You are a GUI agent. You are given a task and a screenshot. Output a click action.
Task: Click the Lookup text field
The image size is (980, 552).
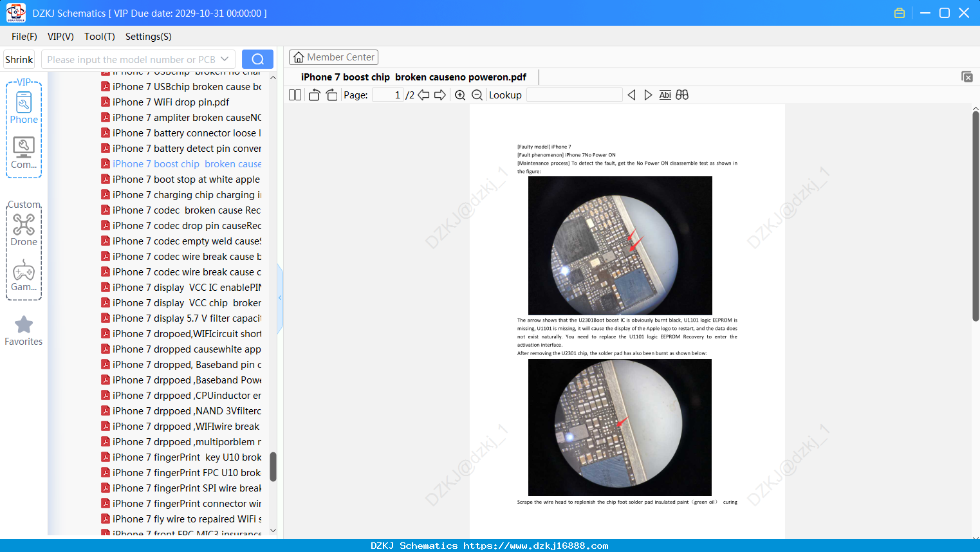click(574, 95)
